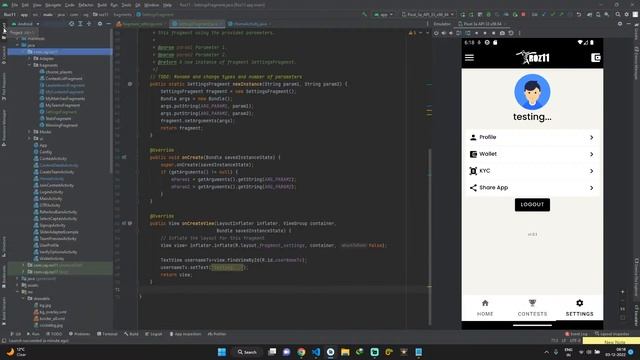Open File Explorer from the taskbar
The height and width of the screenshot is (360, 640).
pos(345,352)
